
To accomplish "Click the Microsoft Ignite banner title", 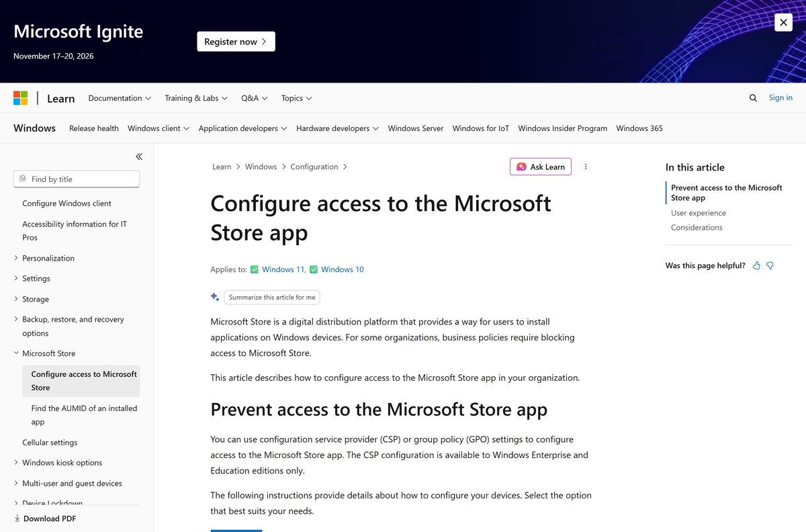I will [x=79, y=32].
